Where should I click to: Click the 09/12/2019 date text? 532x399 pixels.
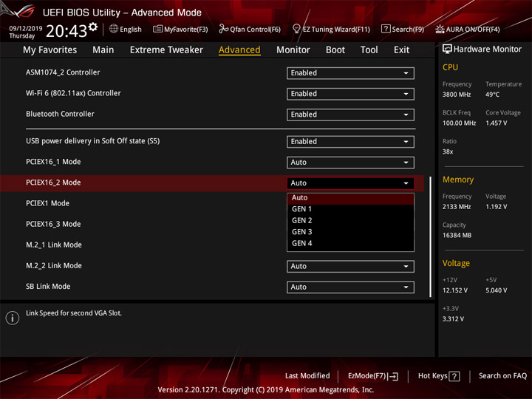tap(26, 28)
